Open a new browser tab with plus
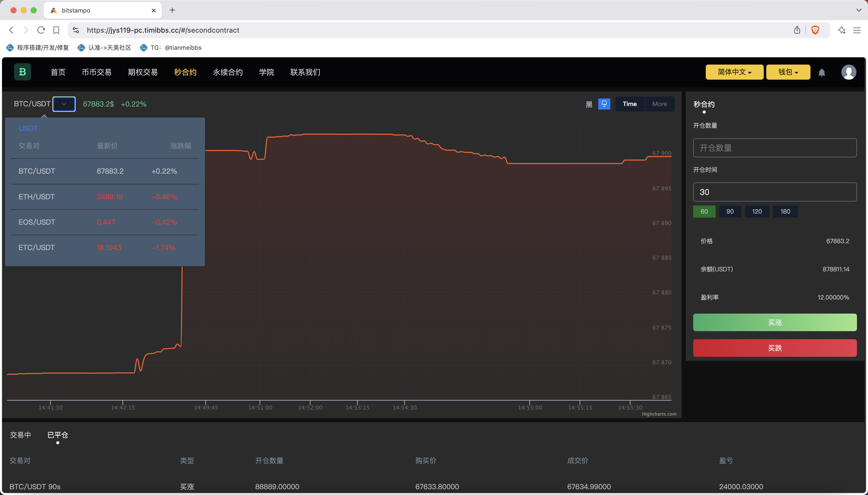Screen dimensions: 868x495 point(172,10)
